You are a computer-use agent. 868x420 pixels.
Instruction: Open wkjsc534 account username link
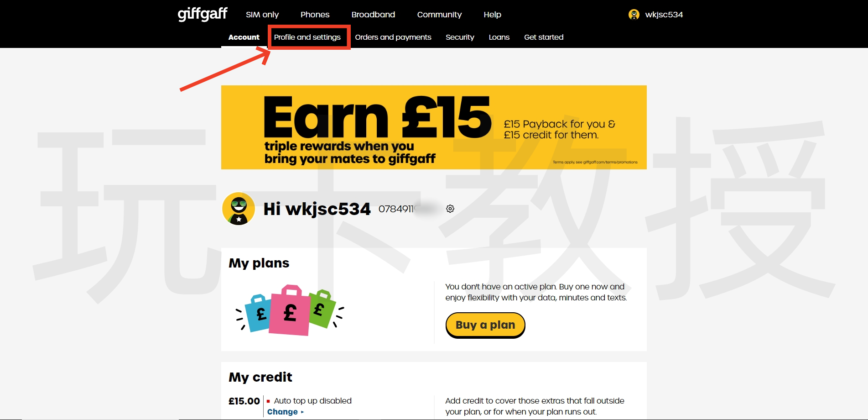[x=664, y=15]
